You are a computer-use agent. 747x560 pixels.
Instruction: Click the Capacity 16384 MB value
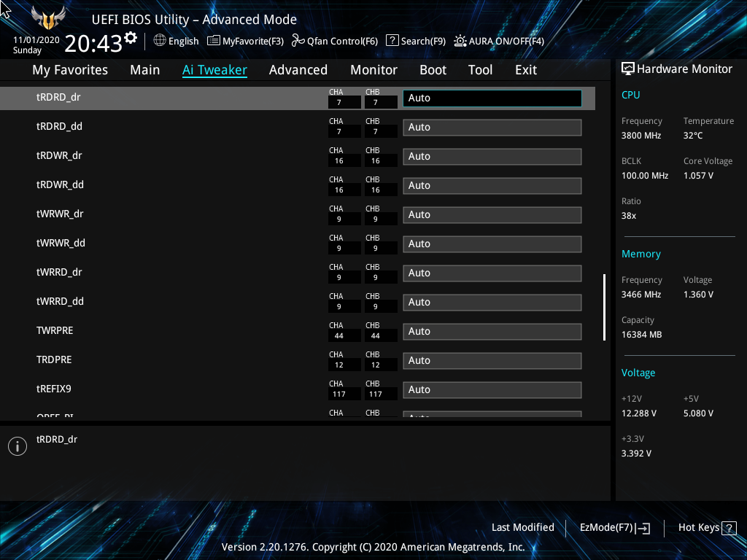point(641,335)
